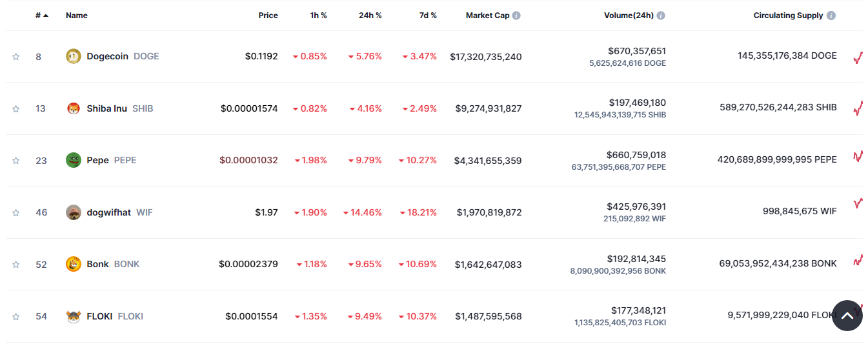Mark FLOKI as favorite using star
Image resolution: width=868 pixels, height=344 pixels.
pos(15,316)
